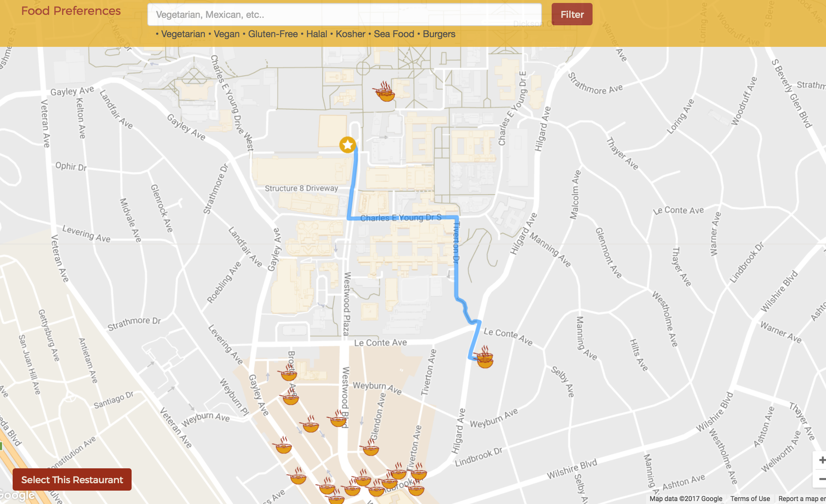Choose the Vegetarian preference suggestion
Image resolution: width=826 pixels, height=504 pixels.
183,34
